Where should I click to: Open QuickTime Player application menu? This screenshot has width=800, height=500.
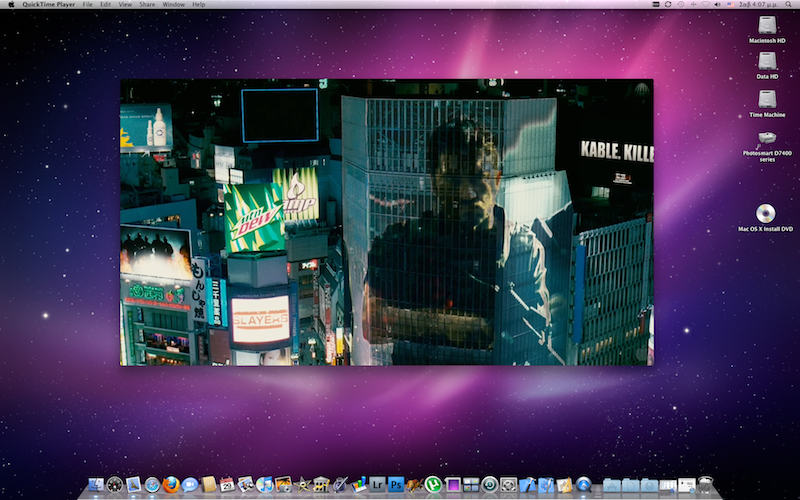click(x=48, y=4)
